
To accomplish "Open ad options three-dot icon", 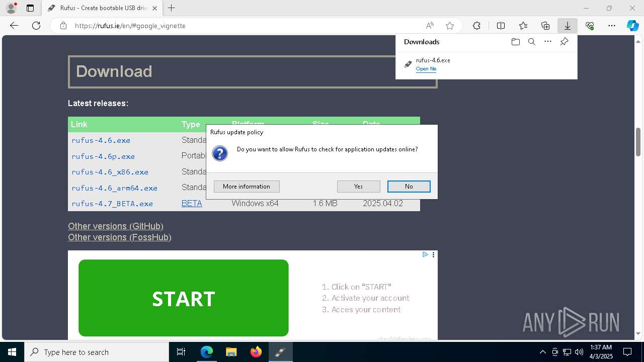I will [433, 254].
